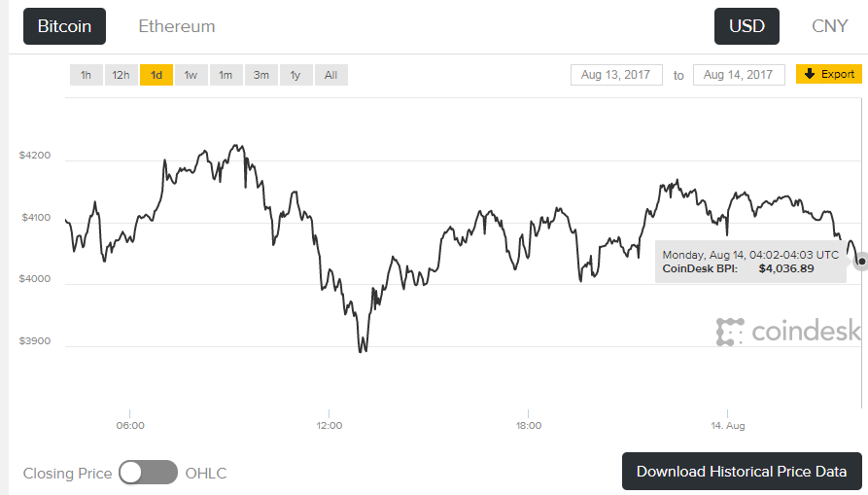Open start date field Aug 13, 2017
The width and height of the screenshot is (868, 495).
(617, 75)
